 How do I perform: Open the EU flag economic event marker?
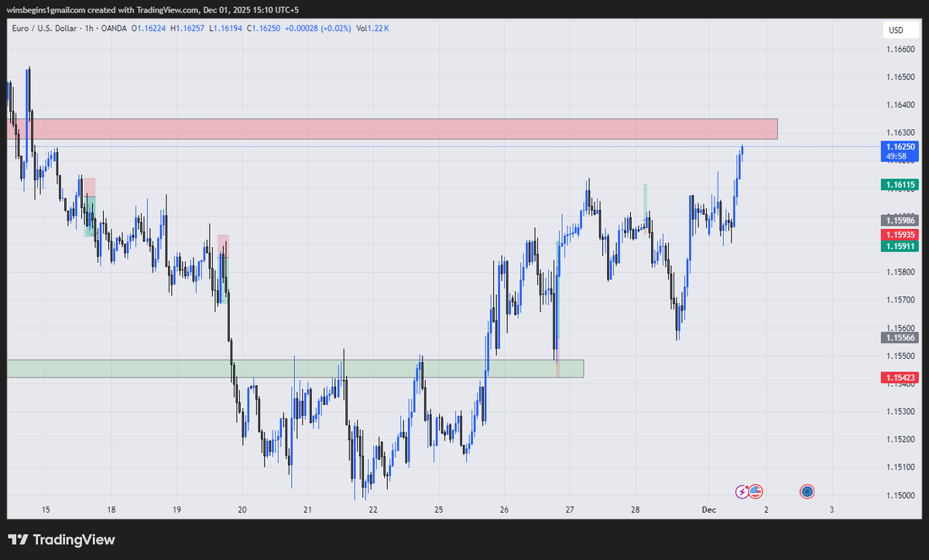point(807,490)
